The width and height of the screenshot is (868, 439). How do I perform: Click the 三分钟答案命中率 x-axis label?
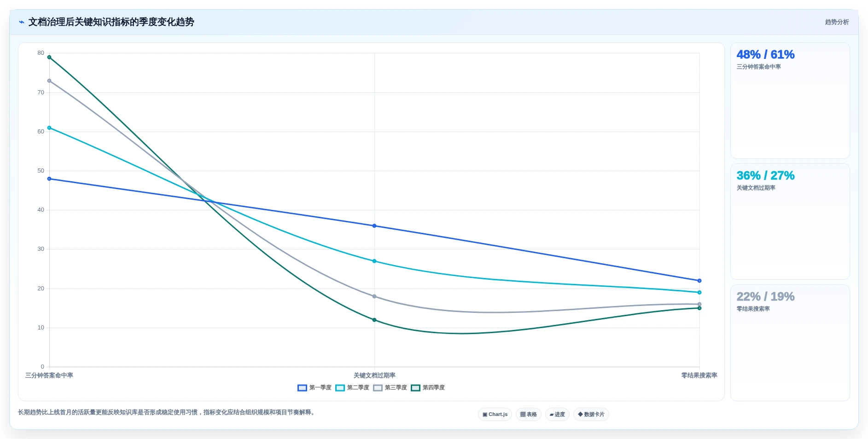pos(49,375)
